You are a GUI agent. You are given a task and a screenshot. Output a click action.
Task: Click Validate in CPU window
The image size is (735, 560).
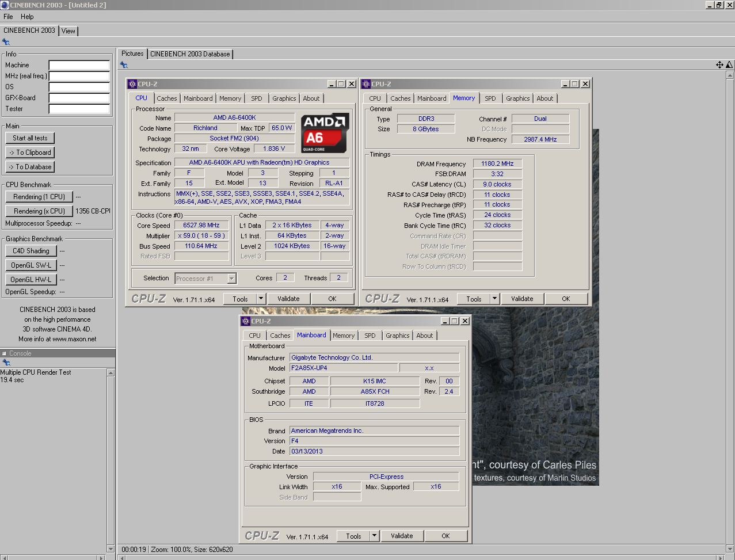tap(288, 299)
